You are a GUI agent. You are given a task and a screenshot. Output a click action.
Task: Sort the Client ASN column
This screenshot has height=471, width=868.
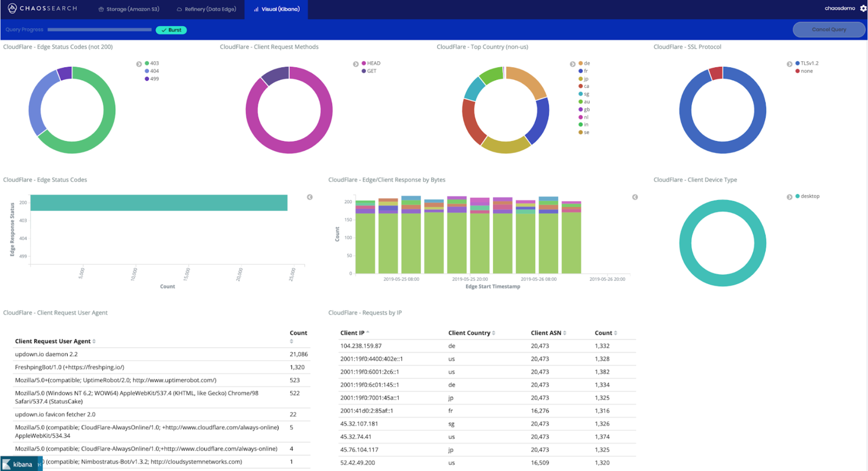[565, 333]
